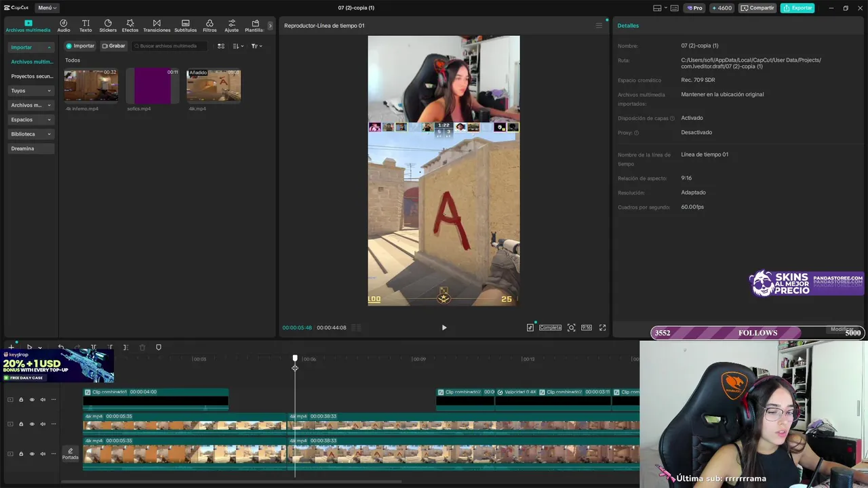Screen dimensions: 868x488
Task: Mute the Clip combinado track audio
Action: coord(43,400)
